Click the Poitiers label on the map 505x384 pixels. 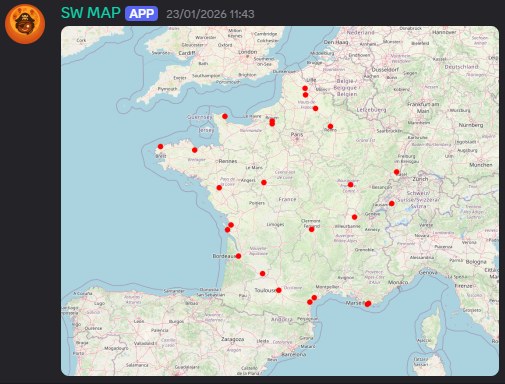[x=257, y=203]
